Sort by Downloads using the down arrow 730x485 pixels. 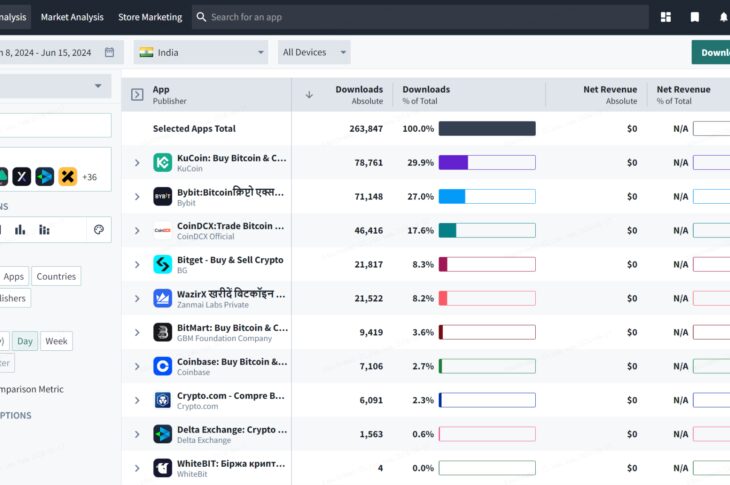pos(309,95)
